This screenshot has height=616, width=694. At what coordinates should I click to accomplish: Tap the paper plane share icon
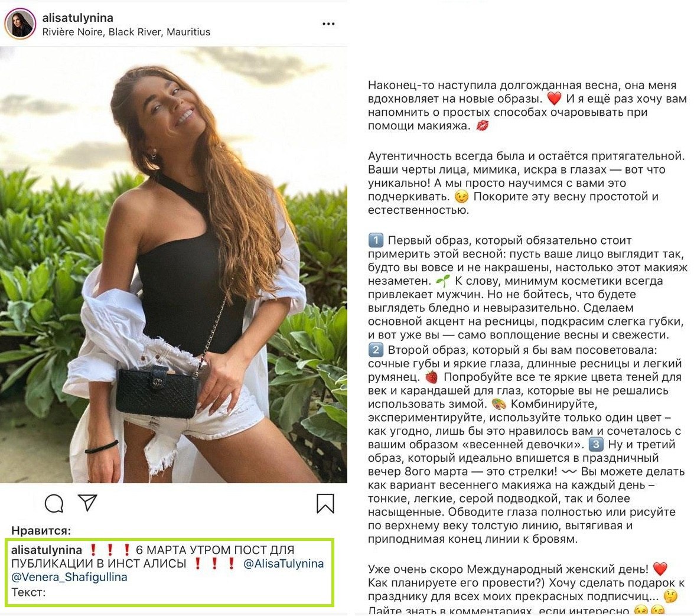pos(87,502)
